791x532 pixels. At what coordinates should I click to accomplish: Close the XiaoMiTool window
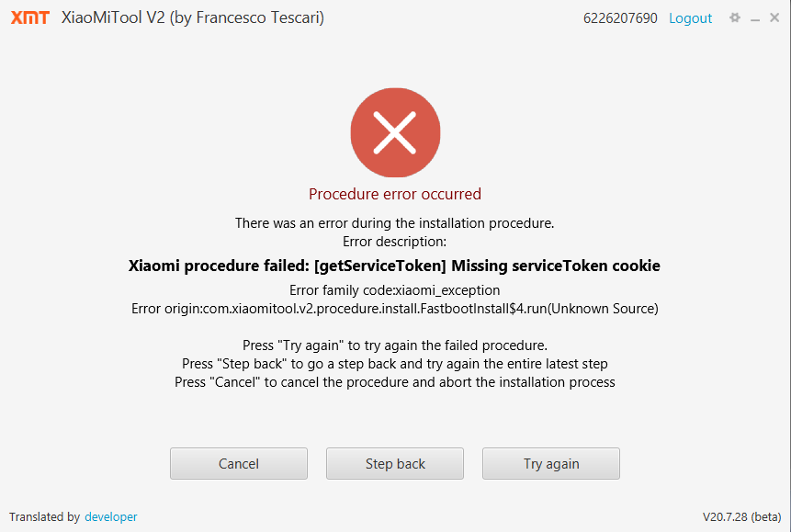pos(774,18)
